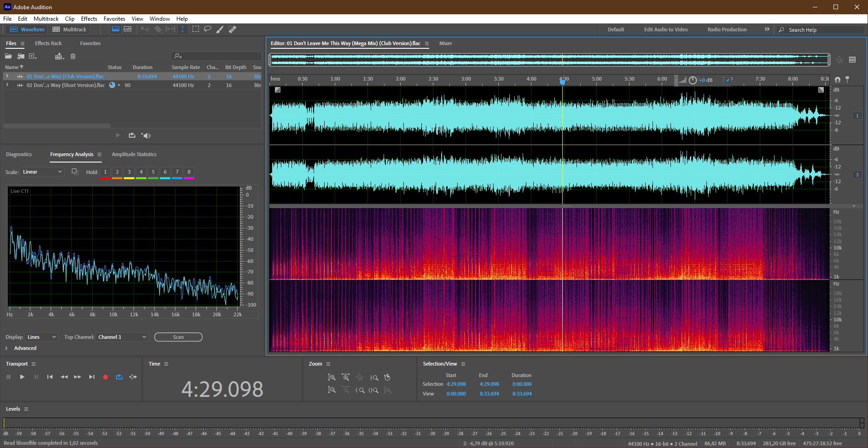Viewport: 868px width, 448px height.
Task: Select the Paintbrush Selection tool
Action: [220, 29]
